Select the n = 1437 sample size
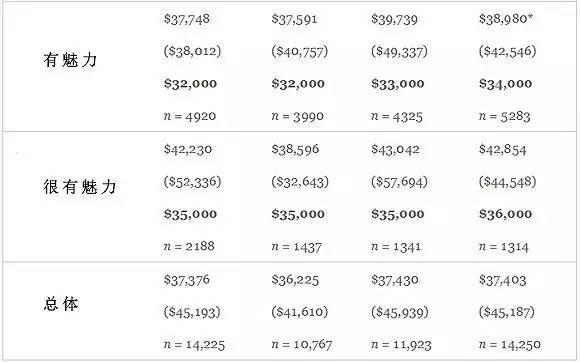The width and height of the screenshot is (580, 362). pyautogui.click(x=297, y=247)
